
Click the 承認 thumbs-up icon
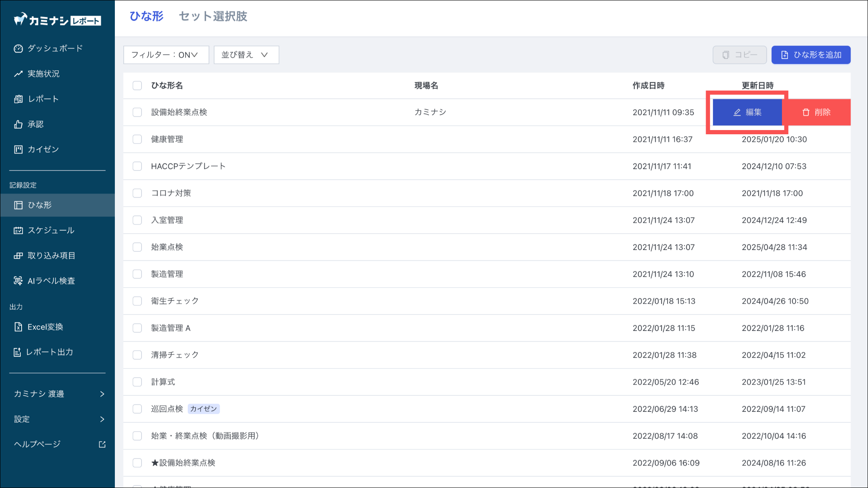(18, 124)
